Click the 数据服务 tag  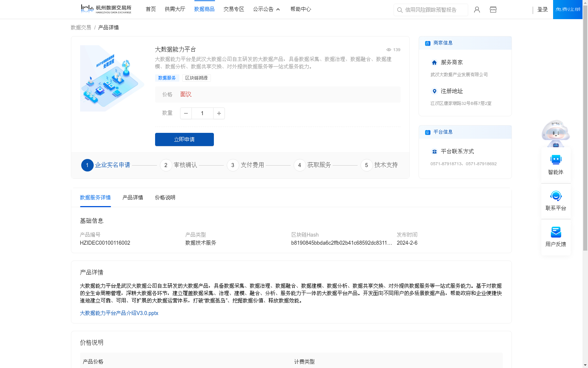click(167, 78)
